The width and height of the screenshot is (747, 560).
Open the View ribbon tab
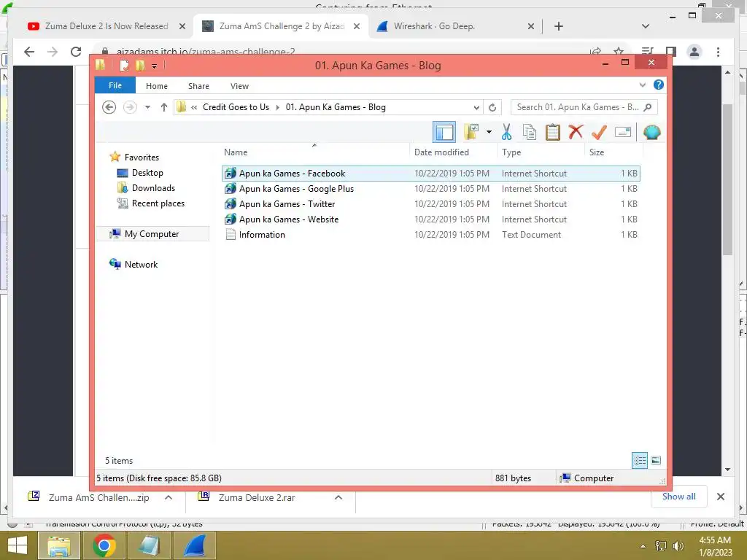pos(239,86)
